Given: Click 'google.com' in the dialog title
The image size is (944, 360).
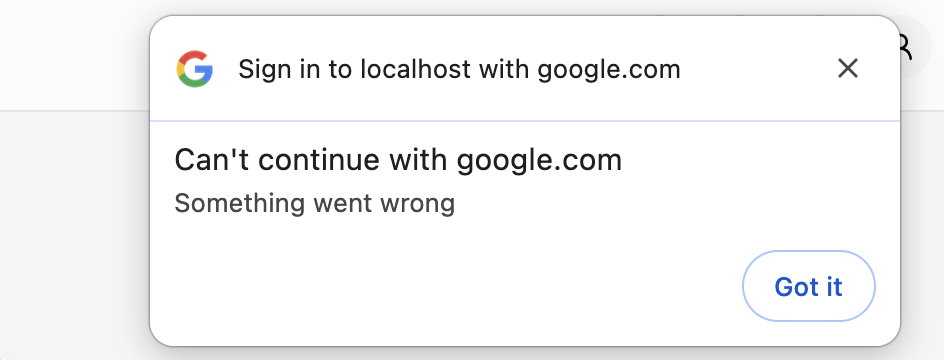Looking at the screenshot, I should point(609,71).
